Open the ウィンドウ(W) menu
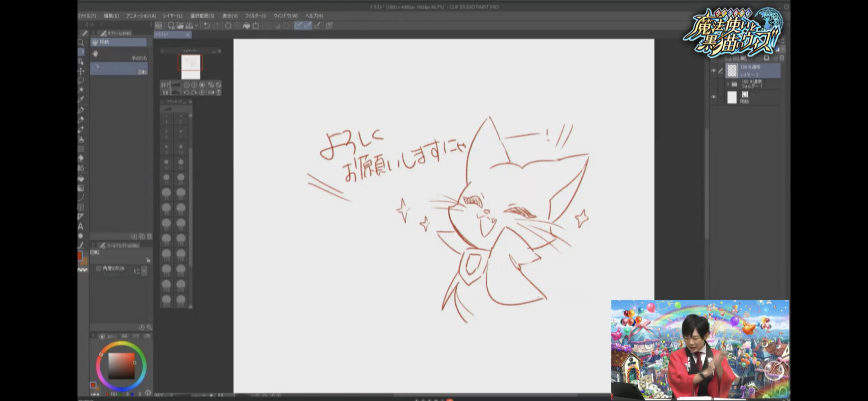 (x=286, y=16)
